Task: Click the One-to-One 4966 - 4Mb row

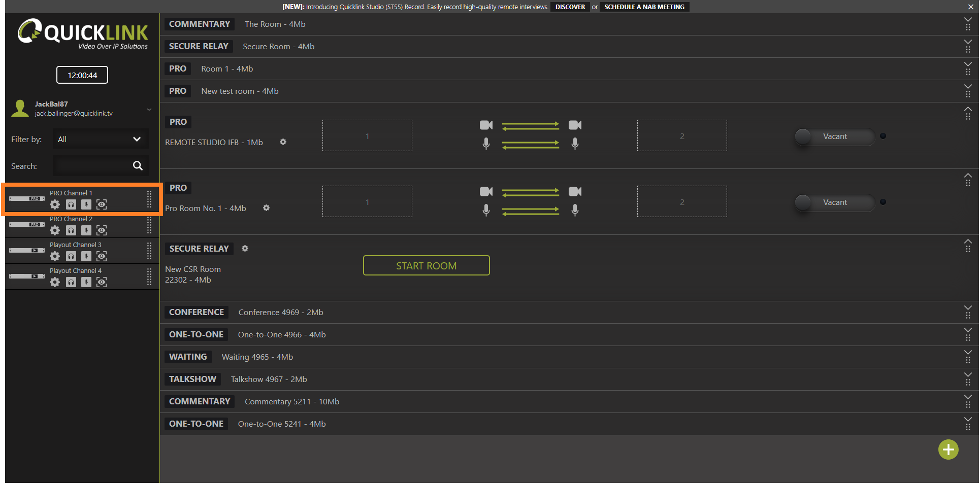Action: [570, 335]
